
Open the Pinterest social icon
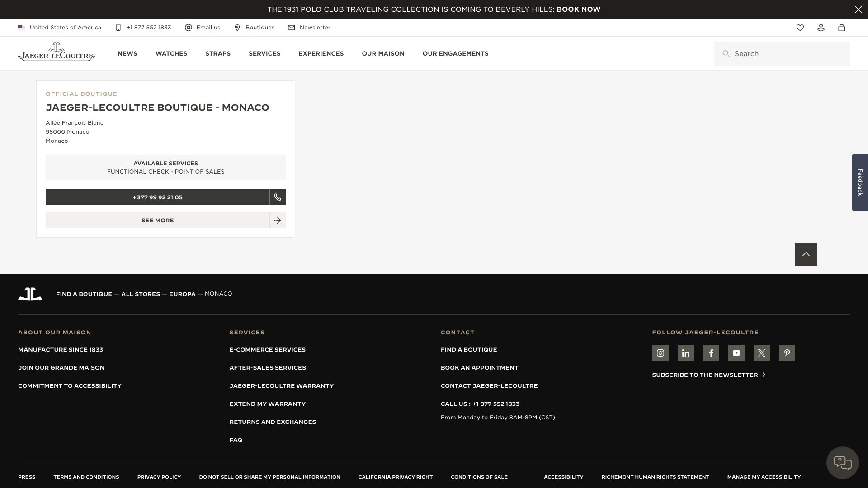click(x=787, y=353)
